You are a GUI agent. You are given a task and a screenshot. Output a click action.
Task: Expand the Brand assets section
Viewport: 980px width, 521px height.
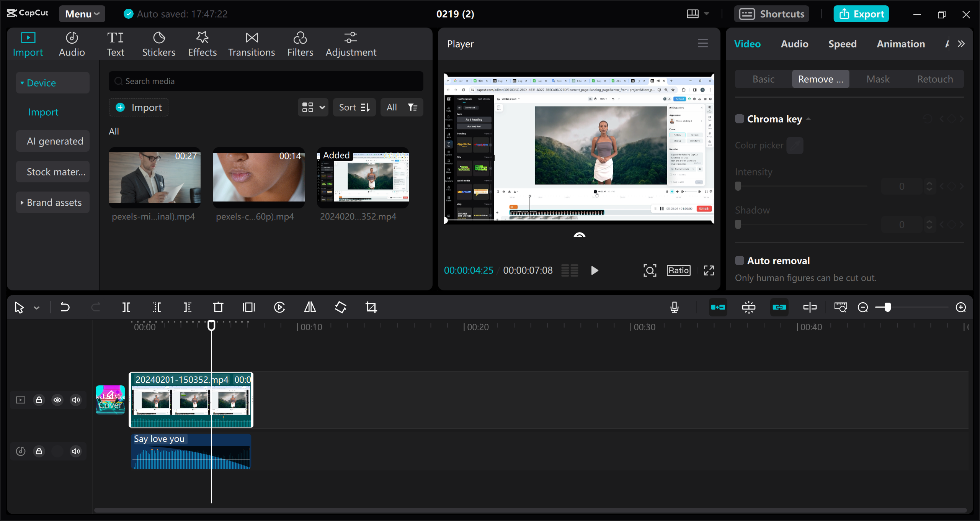(21, 202)
